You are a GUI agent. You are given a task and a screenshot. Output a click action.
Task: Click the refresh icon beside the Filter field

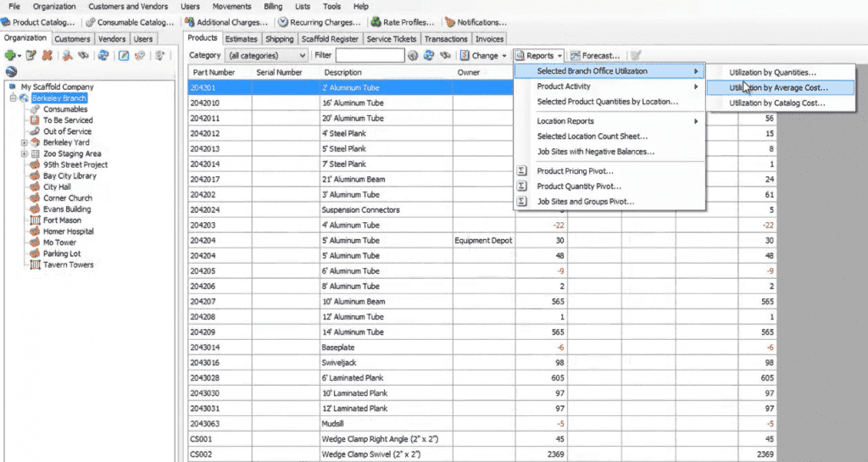(x=428, y=55)
